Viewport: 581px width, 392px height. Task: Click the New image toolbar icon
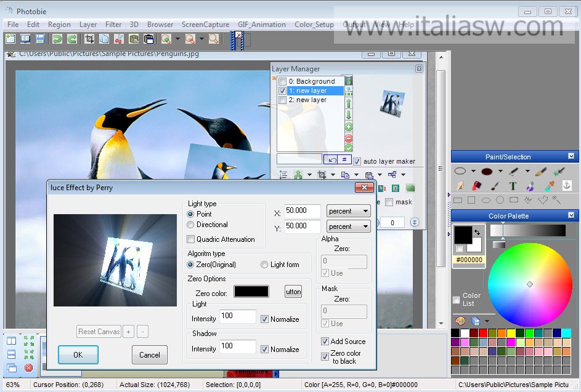10,39
